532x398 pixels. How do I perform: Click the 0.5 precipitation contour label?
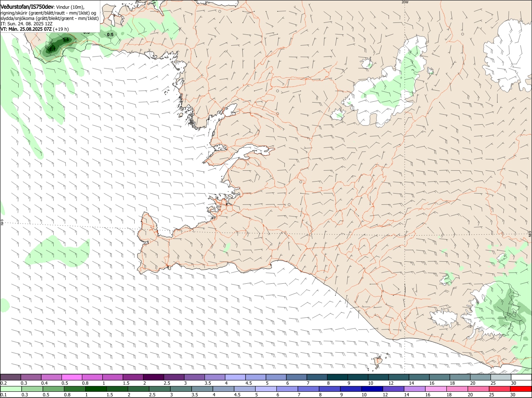point(110,35)
